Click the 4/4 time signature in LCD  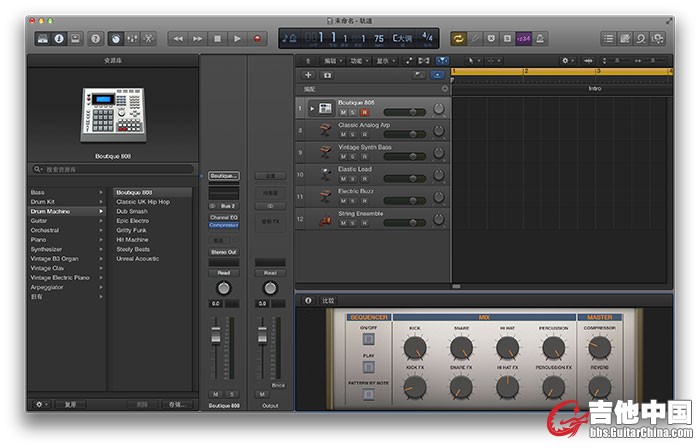coord(427,36)
